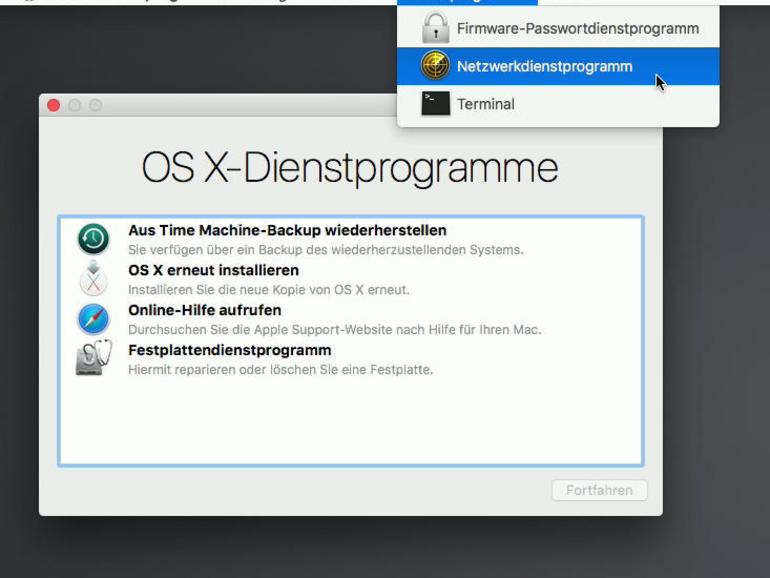The height and width of the screenshot is (578, 770).
Task: Click the Disk Utility stethoscope icon
Action: [x=93, y=358]
